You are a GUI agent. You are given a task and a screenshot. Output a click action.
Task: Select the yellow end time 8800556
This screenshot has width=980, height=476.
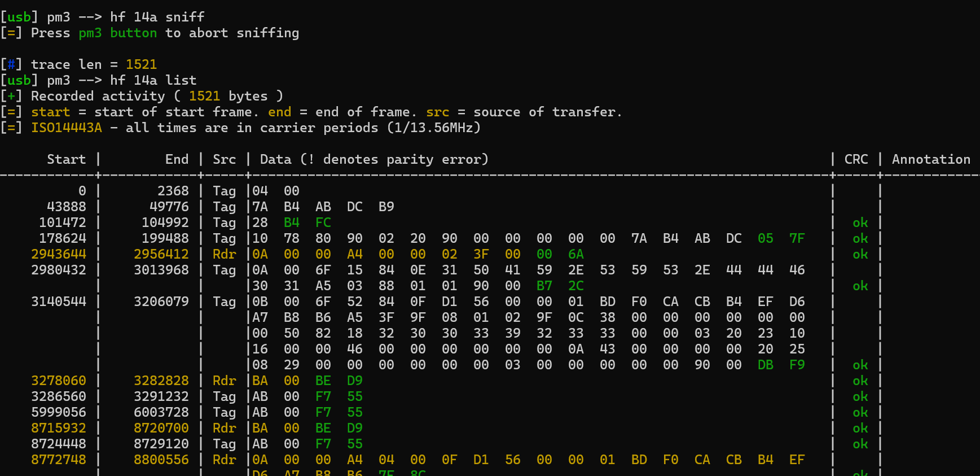pos(161,460)
